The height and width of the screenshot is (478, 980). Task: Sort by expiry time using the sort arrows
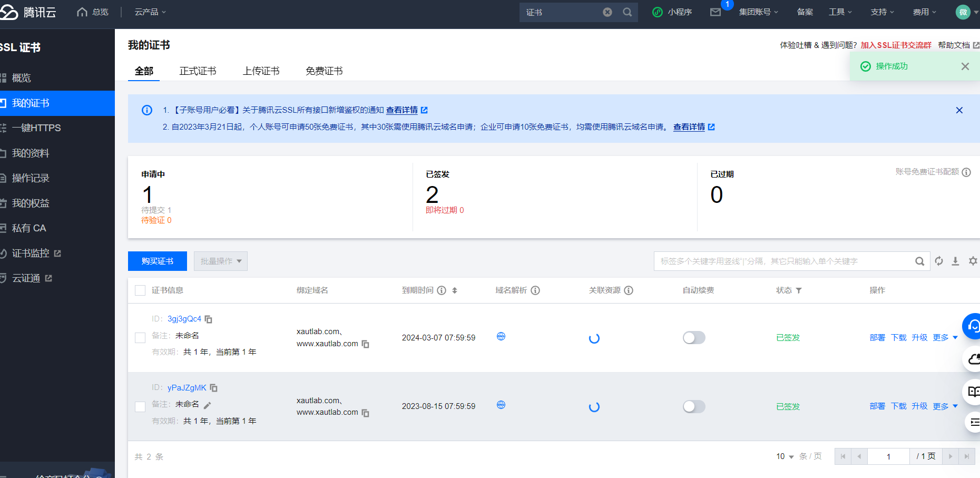tap(455, 290)
